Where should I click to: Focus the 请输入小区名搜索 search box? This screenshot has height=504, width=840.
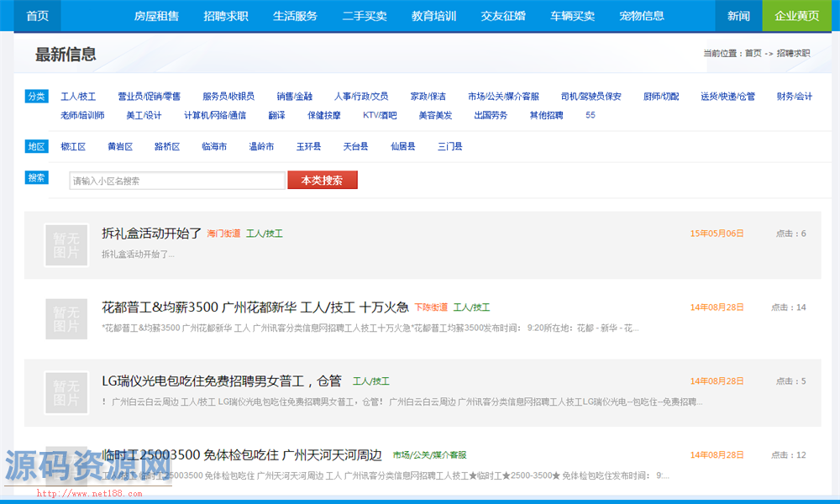tap(177, 181)
